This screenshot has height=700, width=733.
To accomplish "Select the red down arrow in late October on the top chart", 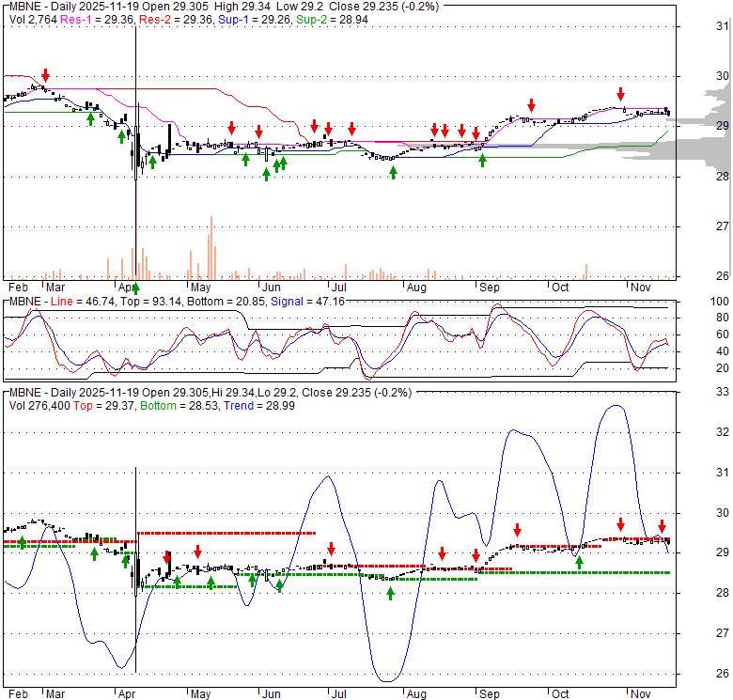I will pos(620,94).
